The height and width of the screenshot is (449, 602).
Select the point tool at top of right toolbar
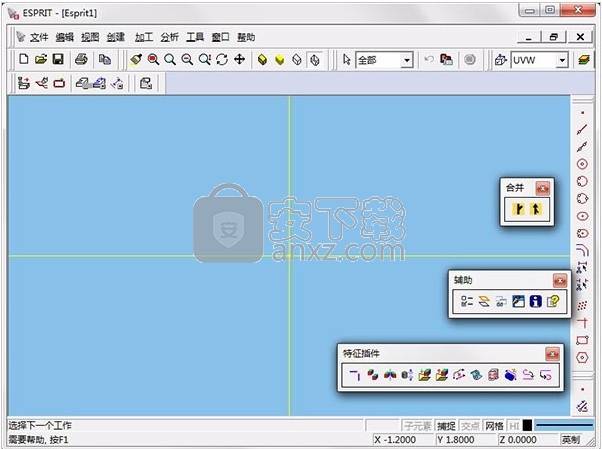click(x=582, y=113)
